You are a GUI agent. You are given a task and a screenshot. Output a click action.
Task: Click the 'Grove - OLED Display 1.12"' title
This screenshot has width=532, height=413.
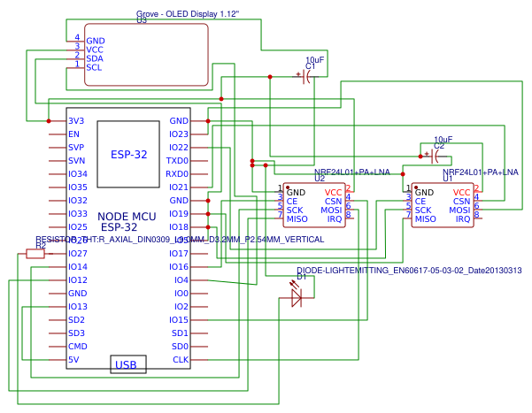click(x=188, y=14)
